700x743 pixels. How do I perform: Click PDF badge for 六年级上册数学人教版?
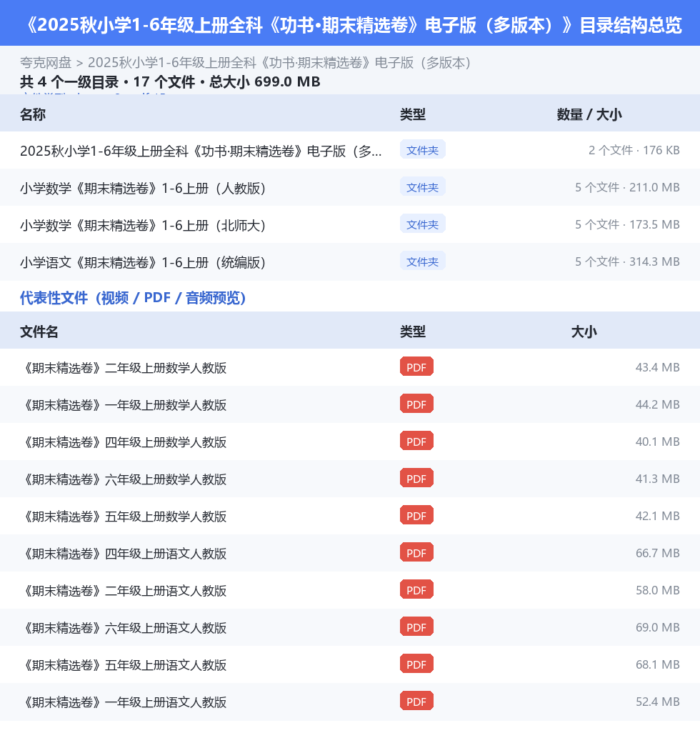tap(416, 478)
